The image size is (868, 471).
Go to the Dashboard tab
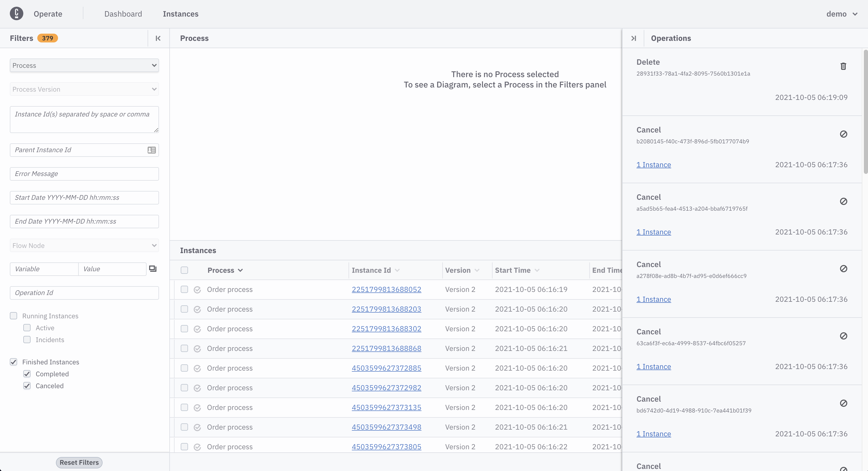[x=123, y=14]
